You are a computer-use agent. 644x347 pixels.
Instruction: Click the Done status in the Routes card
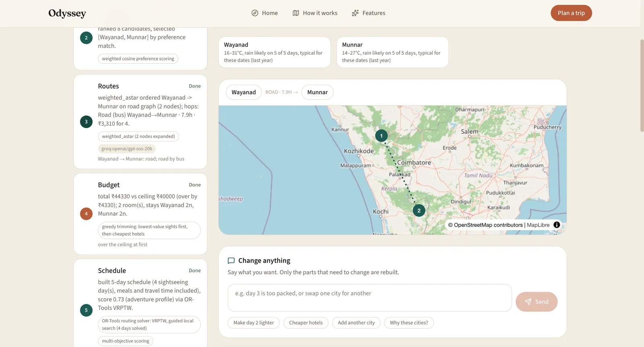tap(195, 86)
